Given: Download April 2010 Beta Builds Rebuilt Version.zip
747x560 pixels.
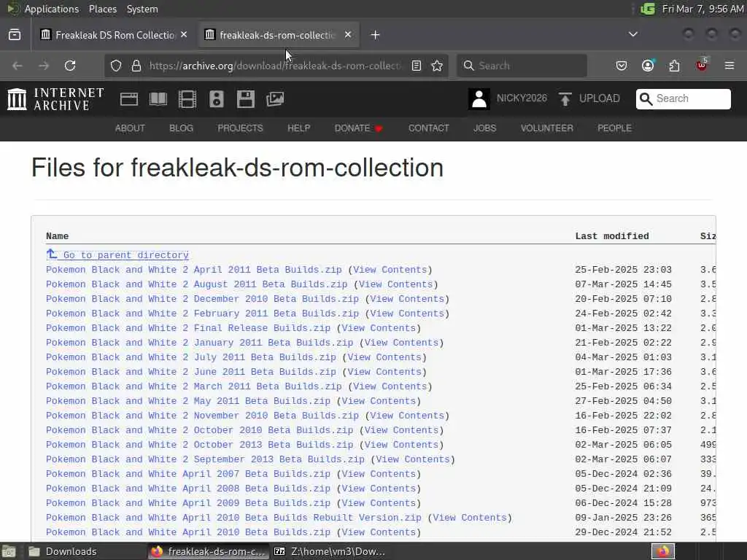Looking at the screenshot, I should coord(233,518).
